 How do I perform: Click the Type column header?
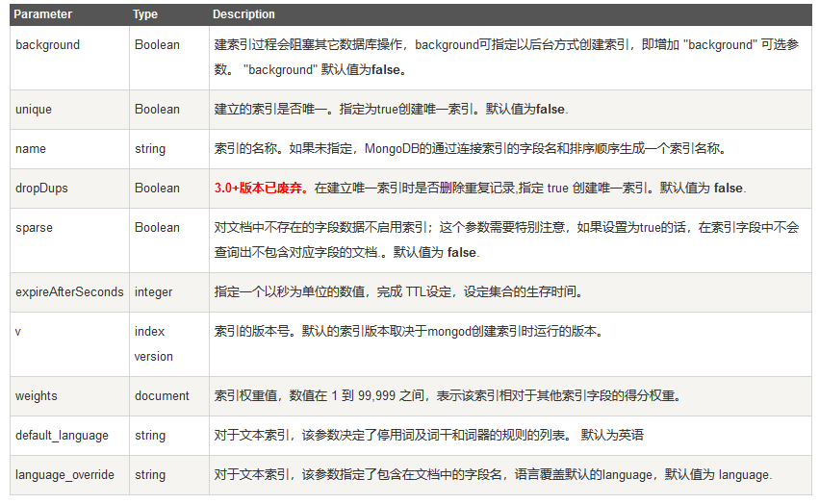[x=145, y=14]
